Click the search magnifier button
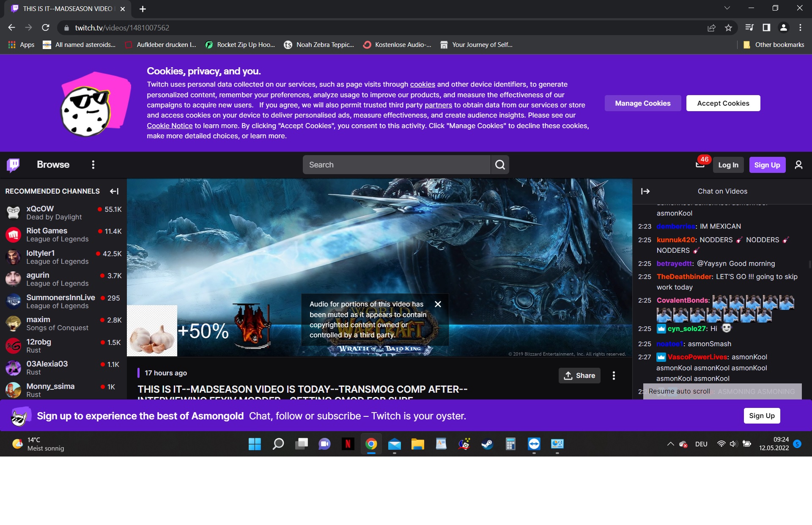812x525 pixels. (x=500, y=165)
